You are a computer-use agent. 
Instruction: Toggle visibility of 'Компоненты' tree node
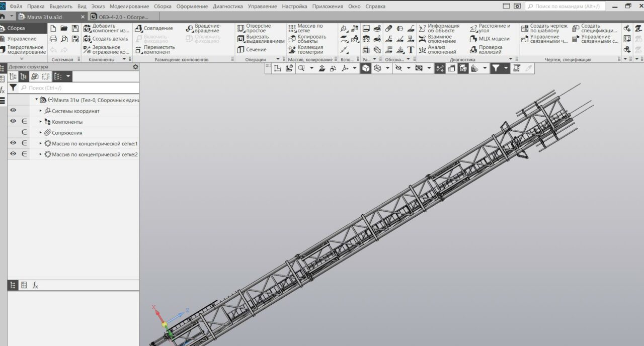(x=13, y=122)
